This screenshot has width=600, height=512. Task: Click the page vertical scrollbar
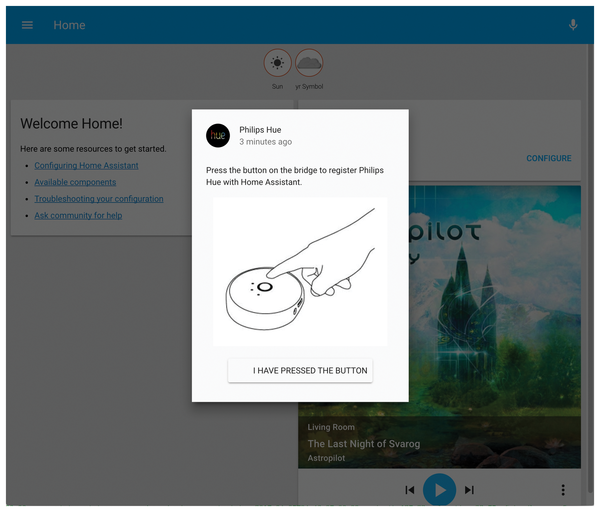[x=591, y=268]
